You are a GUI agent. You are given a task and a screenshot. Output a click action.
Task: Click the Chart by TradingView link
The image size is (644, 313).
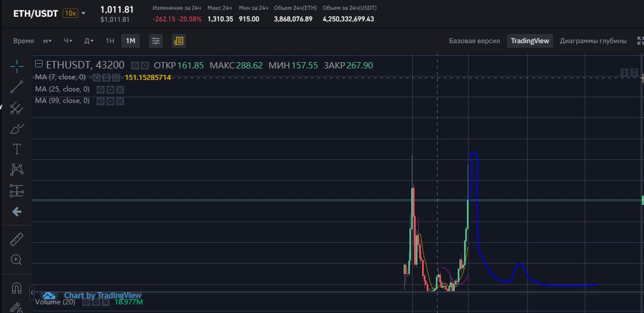103,295
